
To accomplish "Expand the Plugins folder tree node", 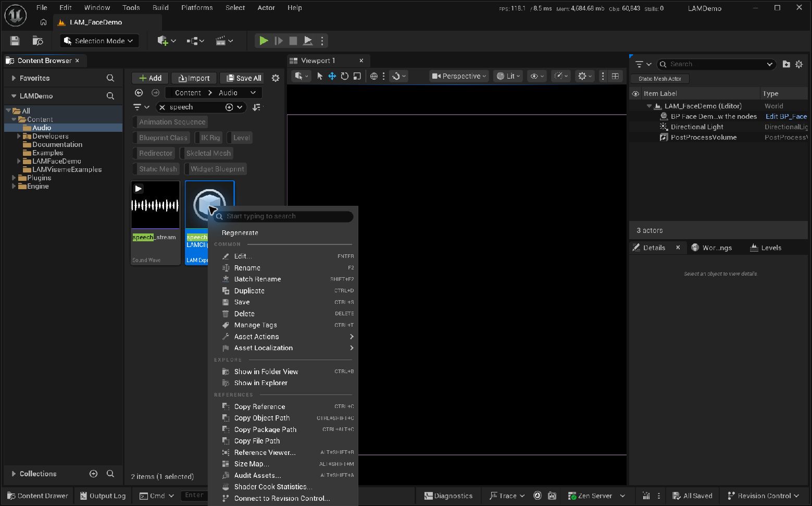I will click(x=14, y=178).
